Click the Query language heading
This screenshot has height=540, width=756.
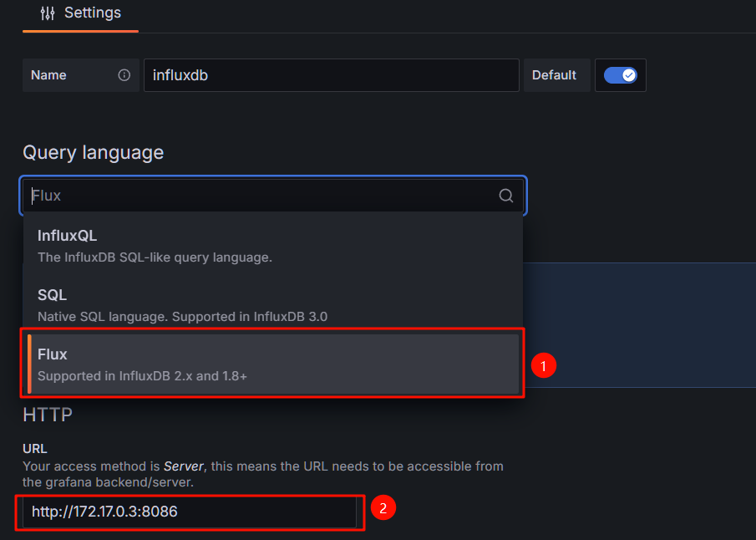93,152
